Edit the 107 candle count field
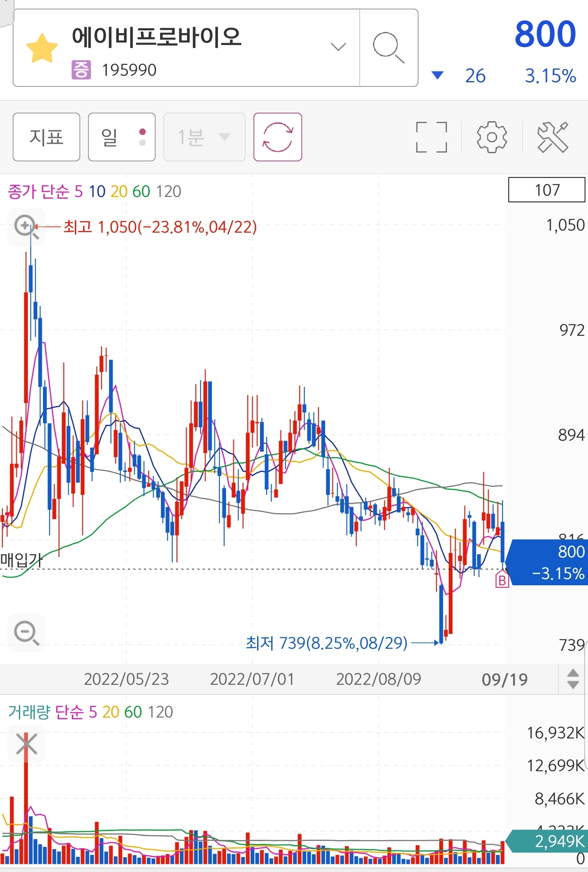Image resolution: width=588 pixels, height=872 pixels. coord(547,190)
